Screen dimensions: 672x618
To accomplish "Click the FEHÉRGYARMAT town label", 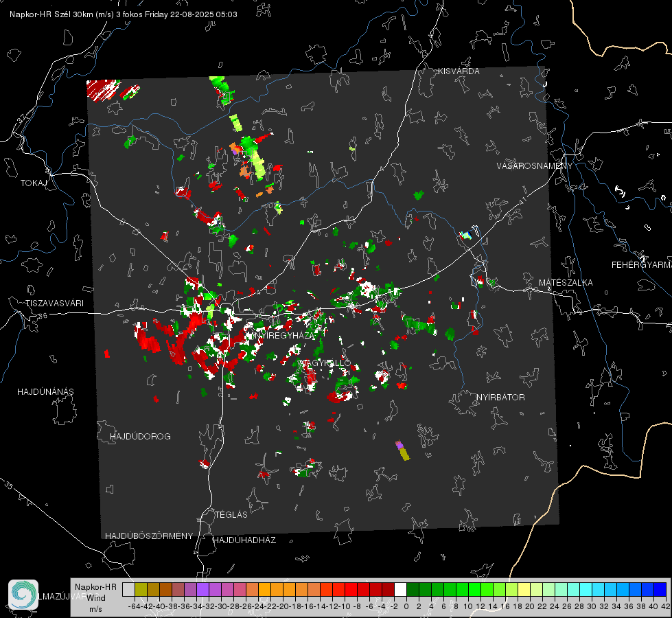I will [642, 265].
